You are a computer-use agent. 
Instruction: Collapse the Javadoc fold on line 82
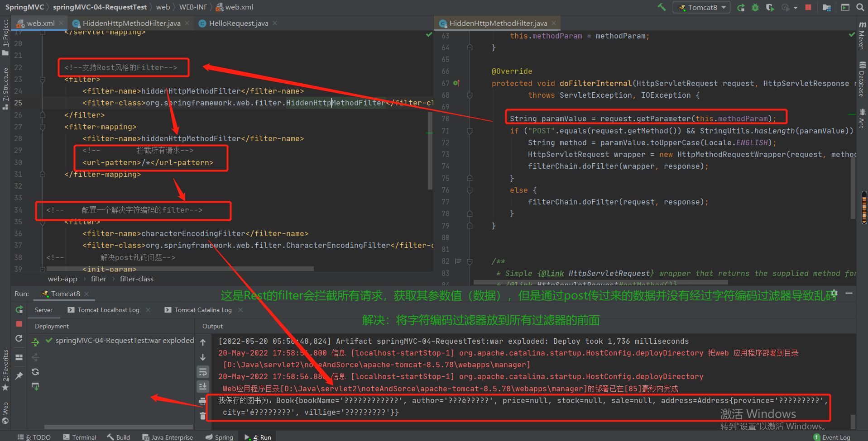coord(470,261)
